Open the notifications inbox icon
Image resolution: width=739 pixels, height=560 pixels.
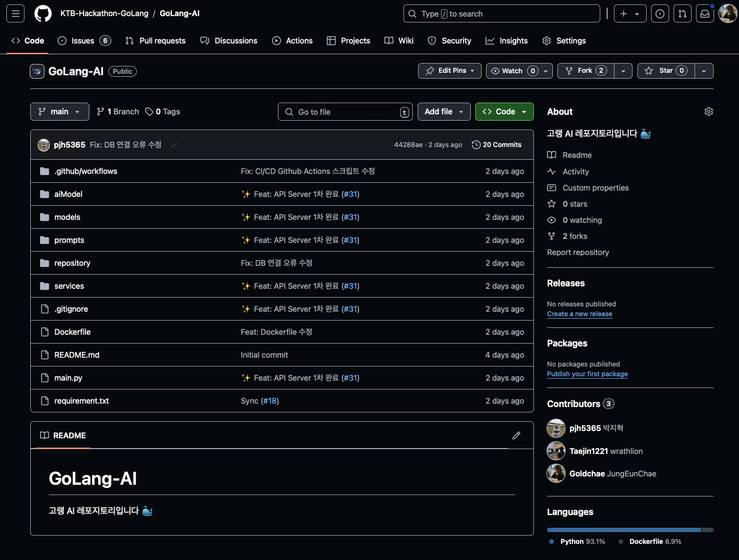point(705,14)
